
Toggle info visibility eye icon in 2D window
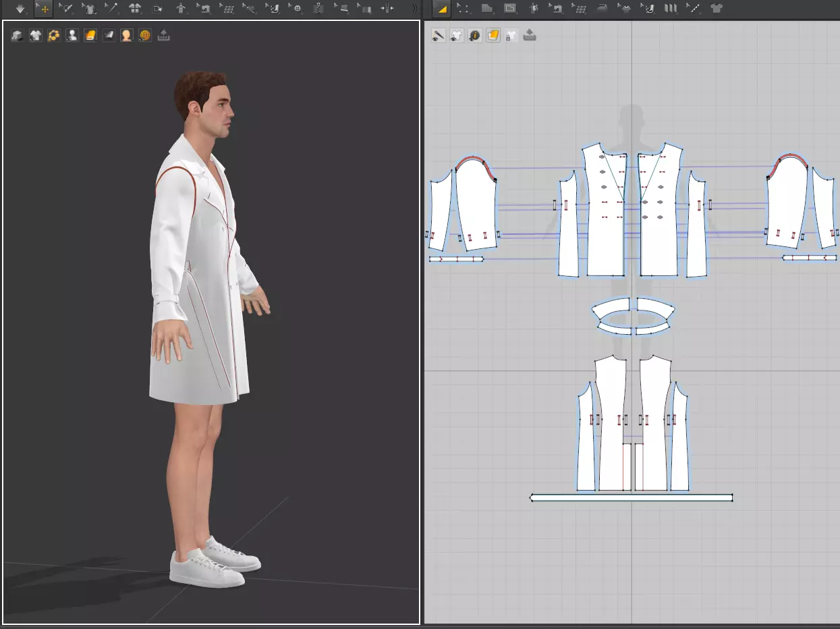pos(475,35)
